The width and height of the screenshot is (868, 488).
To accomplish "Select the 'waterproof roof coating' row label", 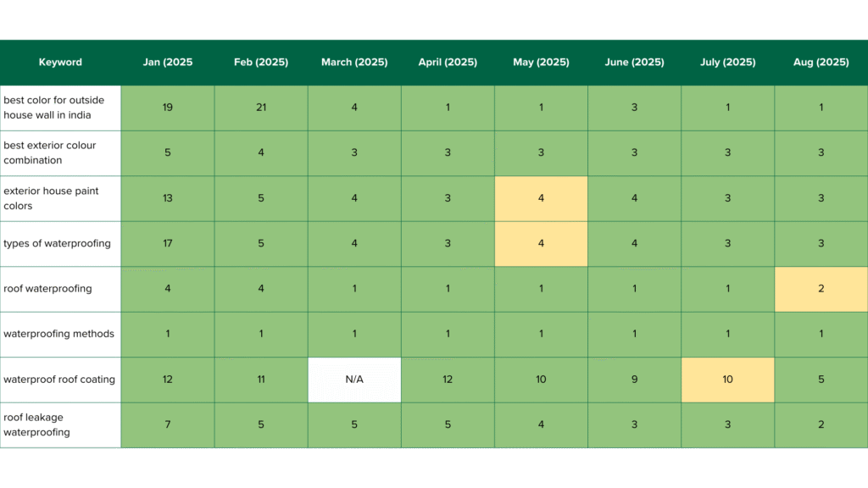I will 60,380.
